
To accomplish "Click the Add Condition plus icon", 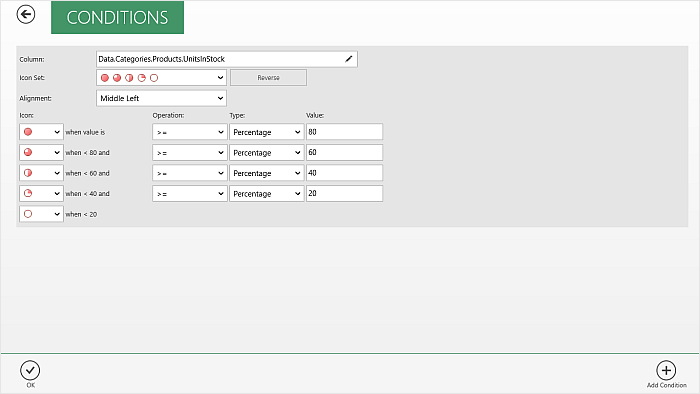I will click(x=666, y=370).
